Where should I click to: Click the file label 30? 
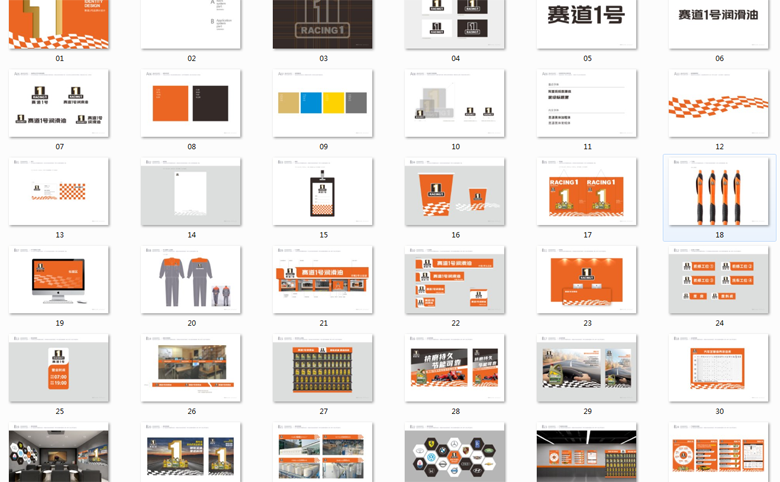point(719,411)
